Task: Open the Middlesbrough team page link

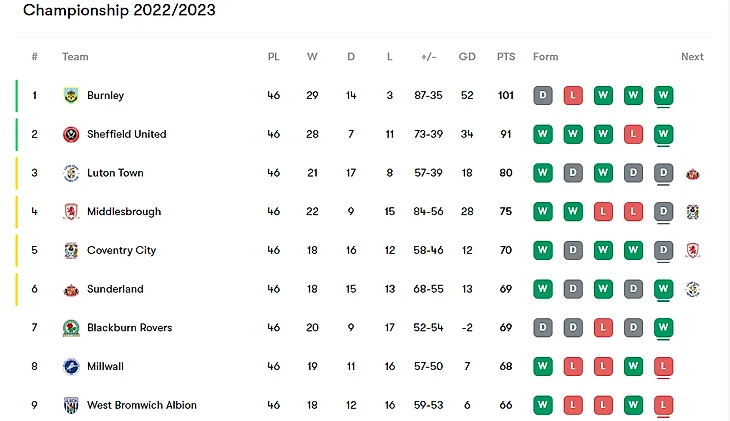Action: click(124, 211)
